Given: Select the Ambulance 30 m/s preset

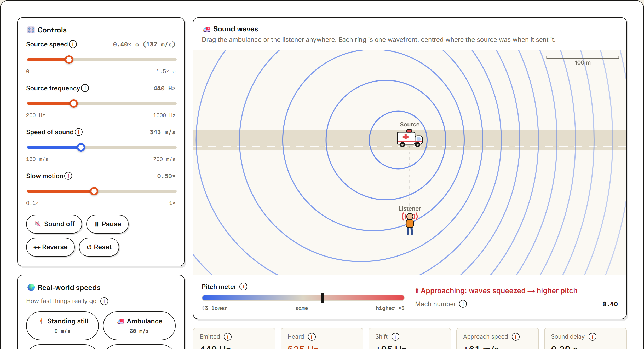Looking at the screenshot, I should [139, 325].
